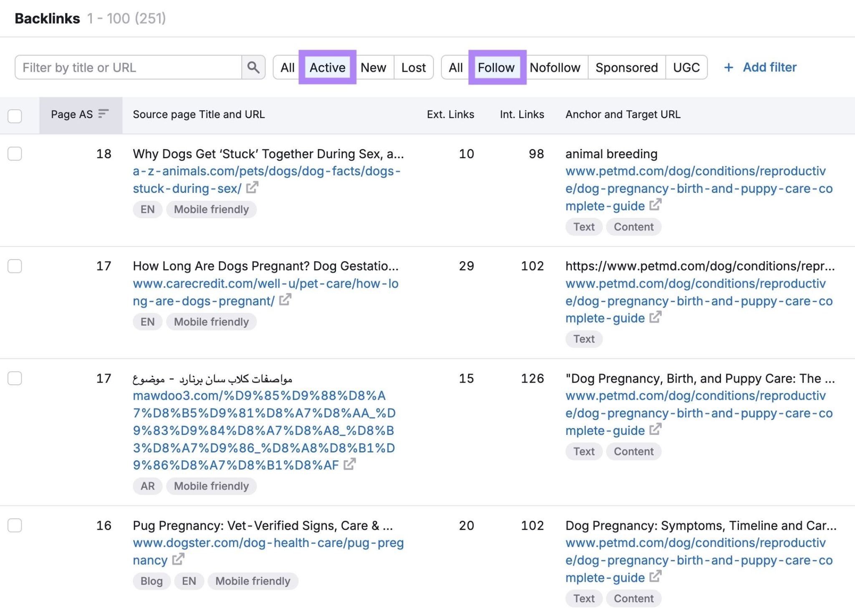Click the UGC filter button
The image size is (855, 616).
[x=687, y=67]
